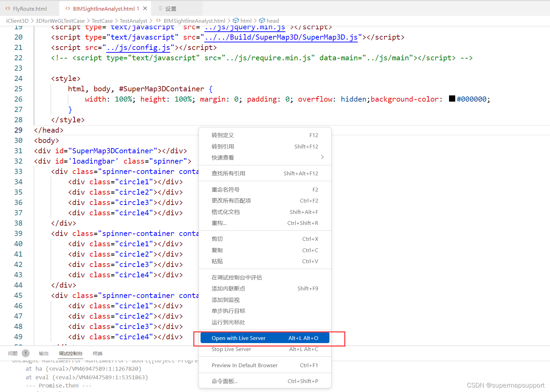Click the iClient3D breadcrumb
This screenshot has width=550, height=392.
tap(17, 21)
